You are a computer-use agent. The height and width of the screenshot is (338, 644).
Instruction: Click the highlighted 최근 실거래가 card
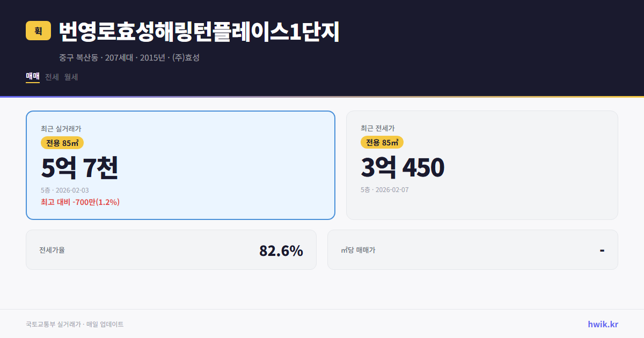pos(180,165)
